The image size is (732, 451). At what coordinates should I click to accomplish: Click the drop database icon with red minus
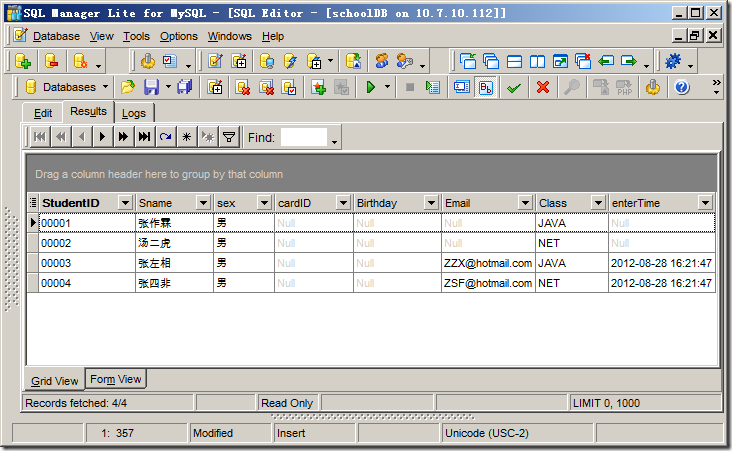click(51, 61)
